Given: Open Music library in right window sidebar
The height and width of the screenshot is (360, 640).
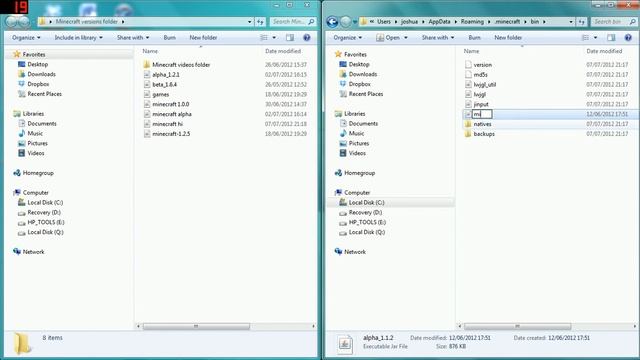Looking at the screenshot, I should pos(356,133).
